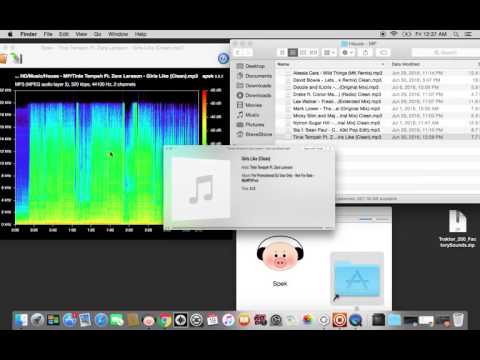
Task: Click the music note artwork in Quick Look
Action: pos(201,189)
